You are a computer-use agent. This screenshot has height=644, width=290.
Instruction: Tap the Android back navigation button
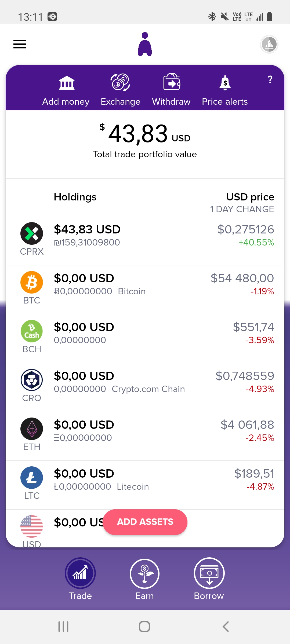pyautogui.click(x=226, y=627)
